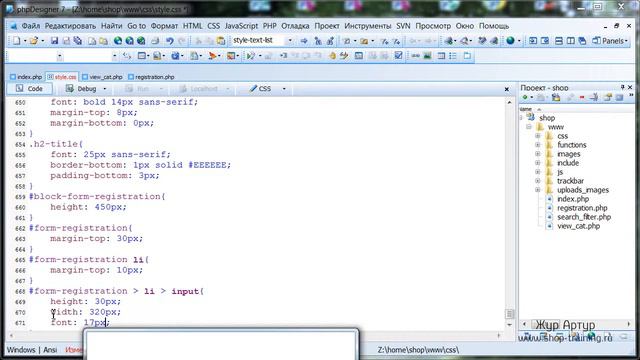Image resolution: width=640 pixels, height=360 pixels.
Task: Click the cascade windows icon before Panels
Action: pyautogui.click(x=582, y=41)
